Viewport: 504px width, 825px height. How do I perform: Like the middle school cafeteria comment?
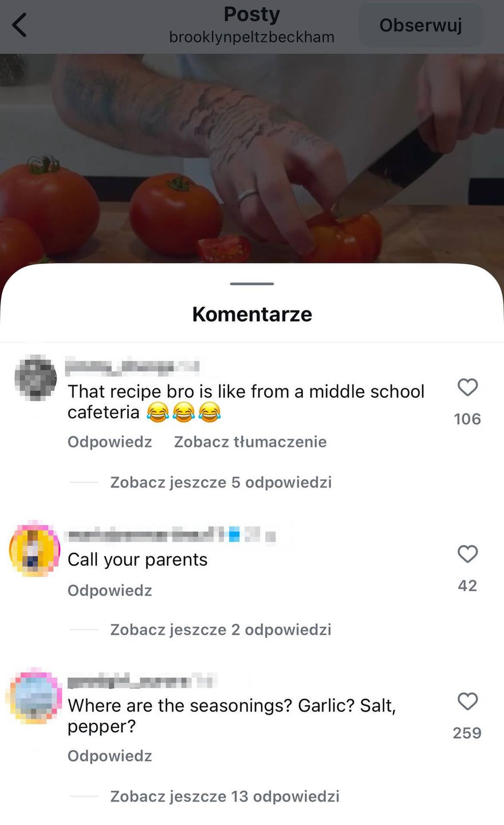(467, 388)
